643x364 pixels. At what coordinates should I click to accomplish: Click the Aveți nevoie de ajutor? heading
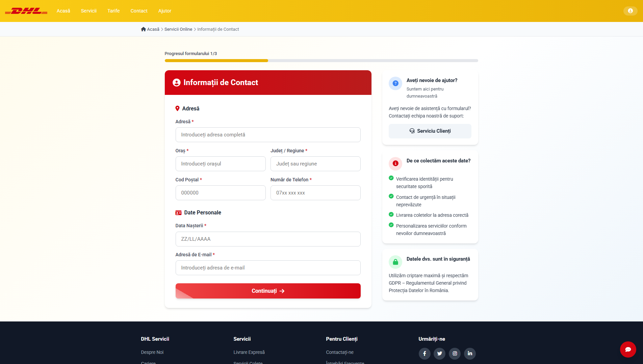point(432,80)
